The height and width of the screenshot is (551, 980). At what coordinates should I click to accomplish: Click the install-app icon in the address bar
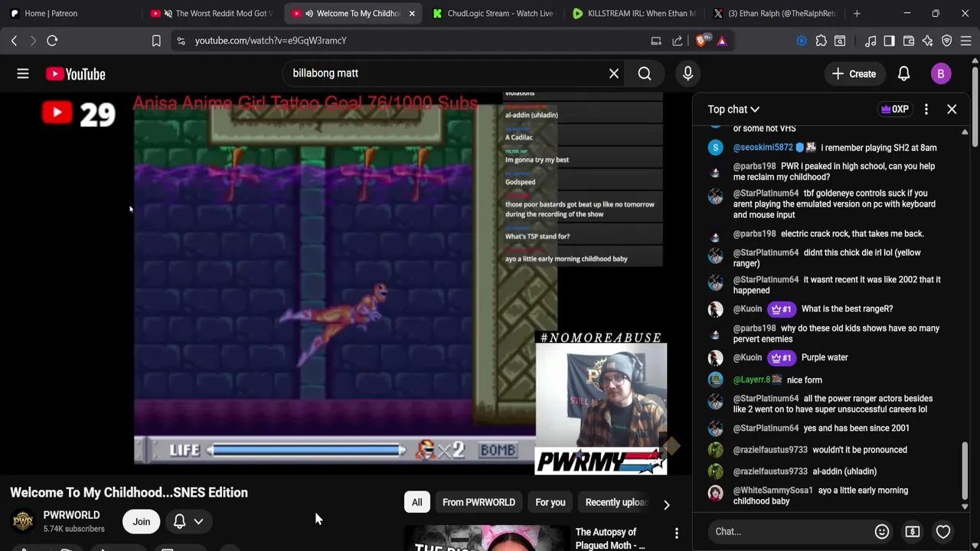(656, 41)
